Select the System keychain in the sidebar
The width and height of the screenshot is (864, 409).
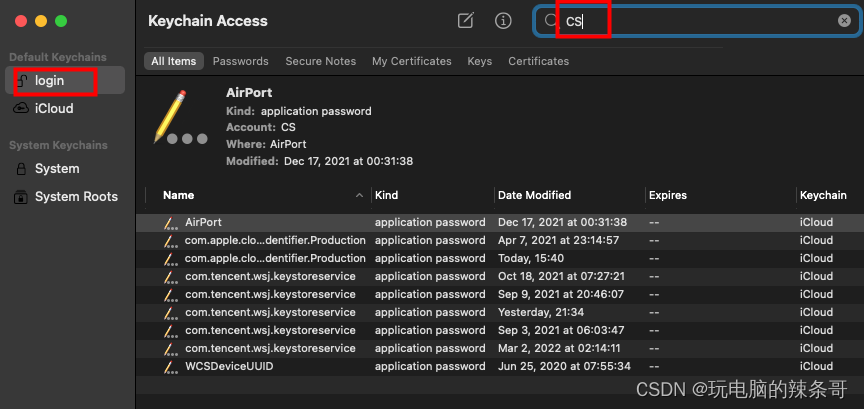click(65, 169)
